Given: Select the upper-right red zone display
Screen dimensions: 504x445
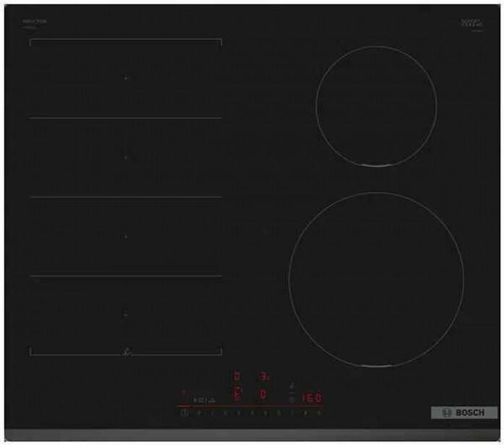Looking at the screenshot, I should (264, 376).
